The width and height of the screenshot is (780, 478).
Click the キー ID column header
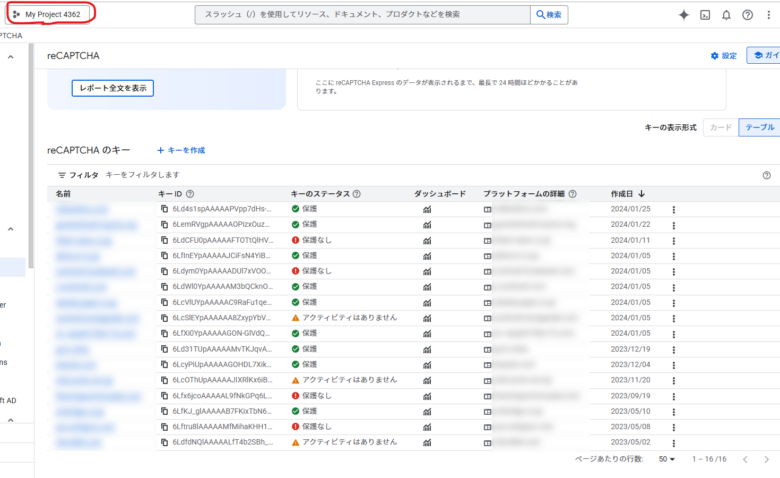170,194
